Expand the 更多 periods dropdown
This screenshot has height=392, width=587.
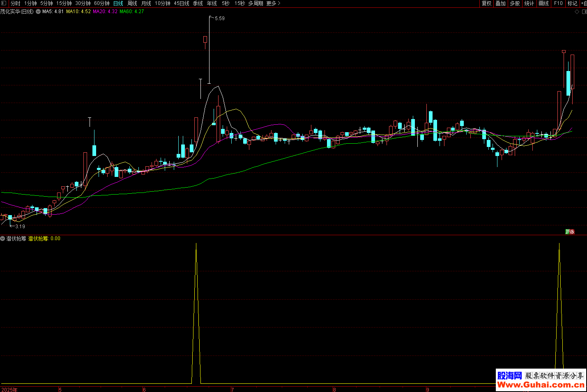(x=273, y=3)
